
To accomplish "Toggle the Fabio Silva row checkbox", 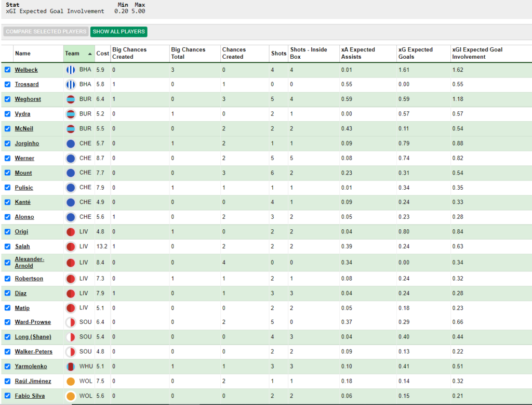I will 7,396.
